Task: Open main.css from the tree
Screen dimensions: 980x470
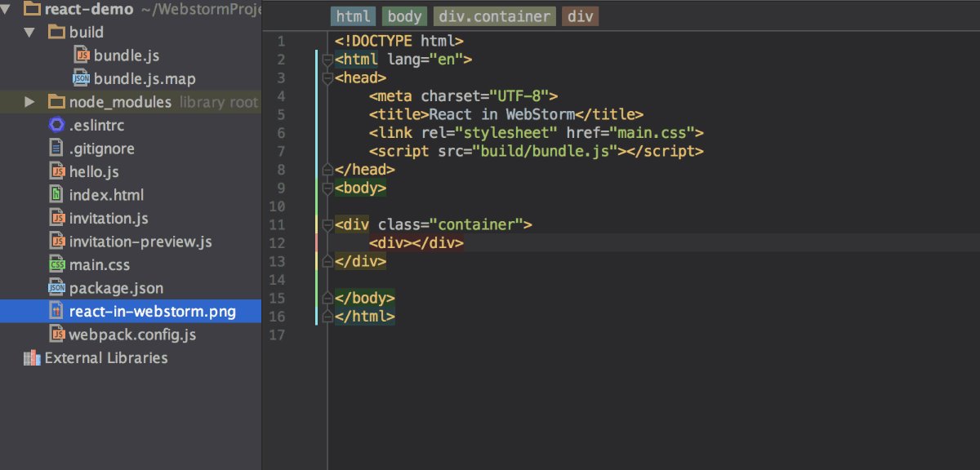Action: pyautogui.click(x=99, y=264)
